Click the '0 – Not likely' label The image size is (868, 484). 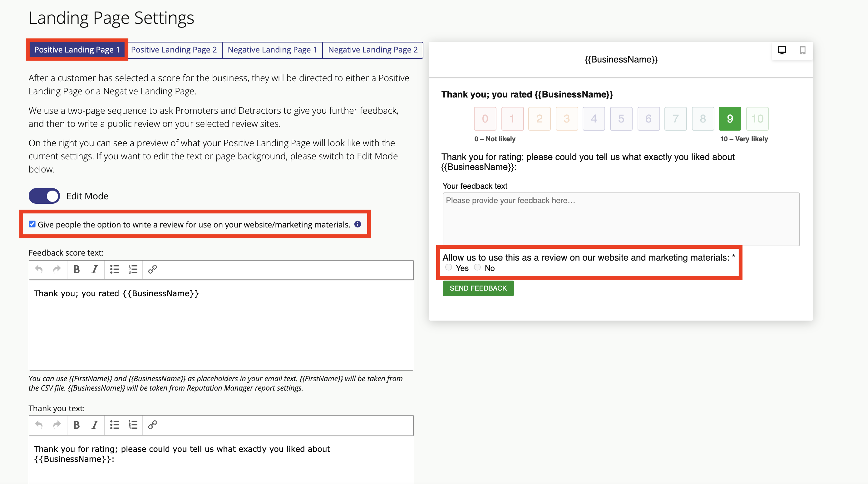pyautogui.click(x=495, y=139)
